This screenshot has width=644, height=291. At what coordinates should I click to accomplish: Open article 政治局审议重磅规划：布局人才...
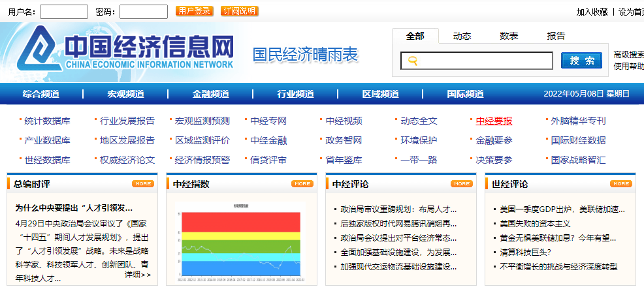(x=398, y=209)
